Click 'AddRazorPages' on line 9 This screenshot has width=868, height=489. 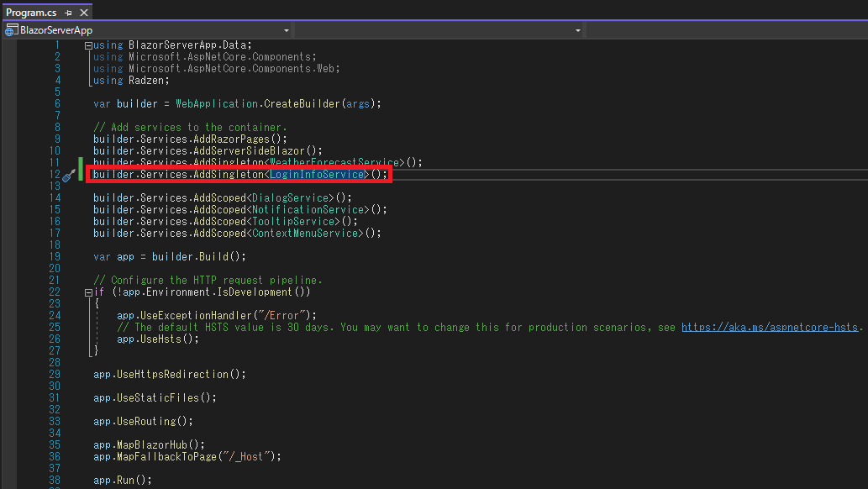[231, 139]
